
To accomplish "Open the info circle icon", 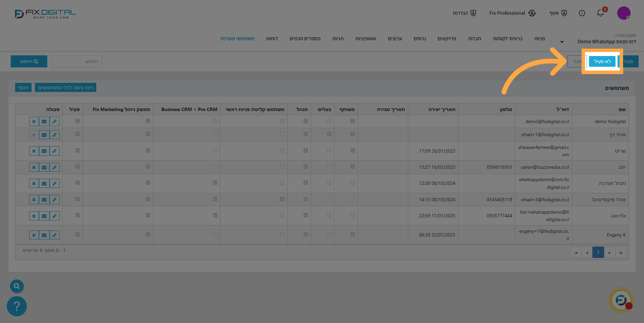I will pyautogui.click(x=582, y=13).
